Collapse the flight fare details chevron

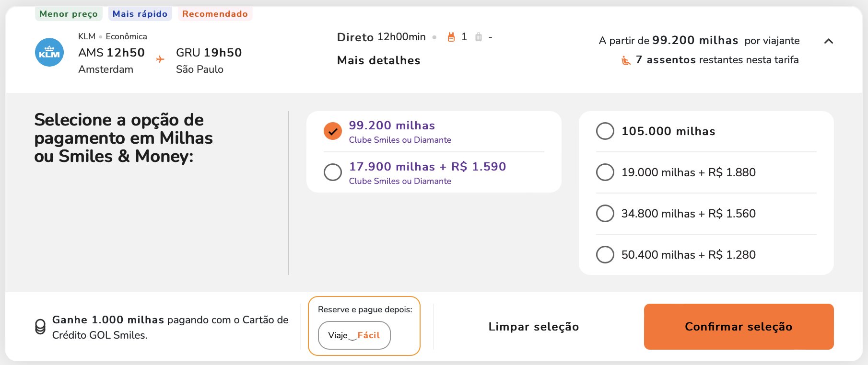828,41
